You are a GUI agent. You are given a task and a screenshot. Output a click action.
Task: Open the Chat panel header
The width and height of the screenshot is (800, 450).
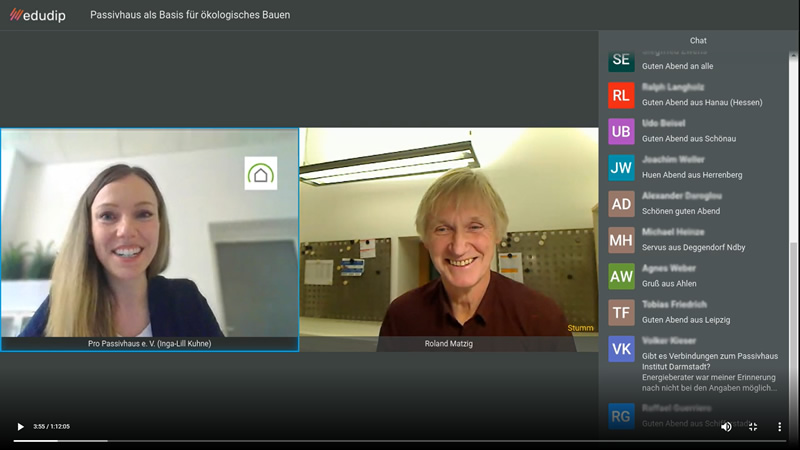(x=698, y=40)
